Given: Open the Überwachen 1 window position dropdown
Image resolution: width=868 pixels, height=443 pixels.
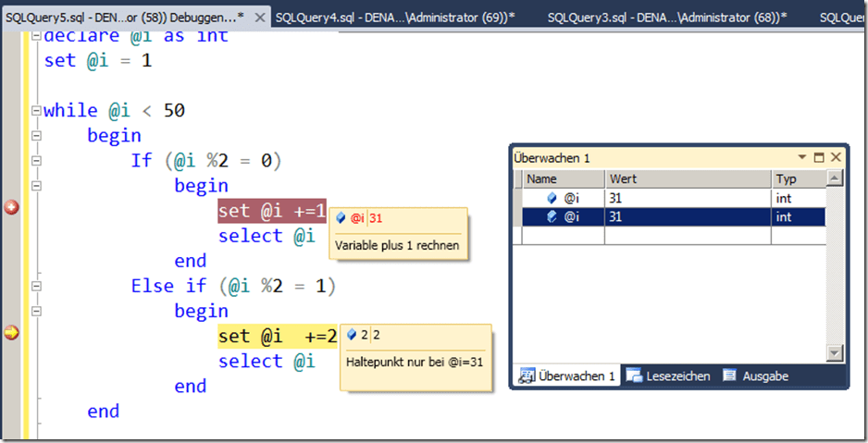Looking at the screenshot, I should pos(802,157).
